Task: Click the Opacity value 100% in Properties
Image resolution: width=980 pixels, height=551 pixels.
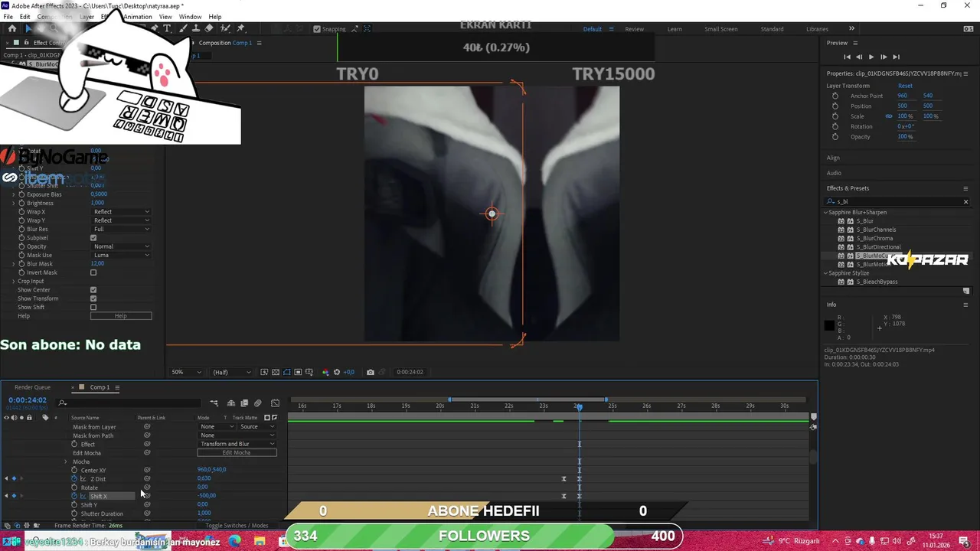Action: (905, 136)
